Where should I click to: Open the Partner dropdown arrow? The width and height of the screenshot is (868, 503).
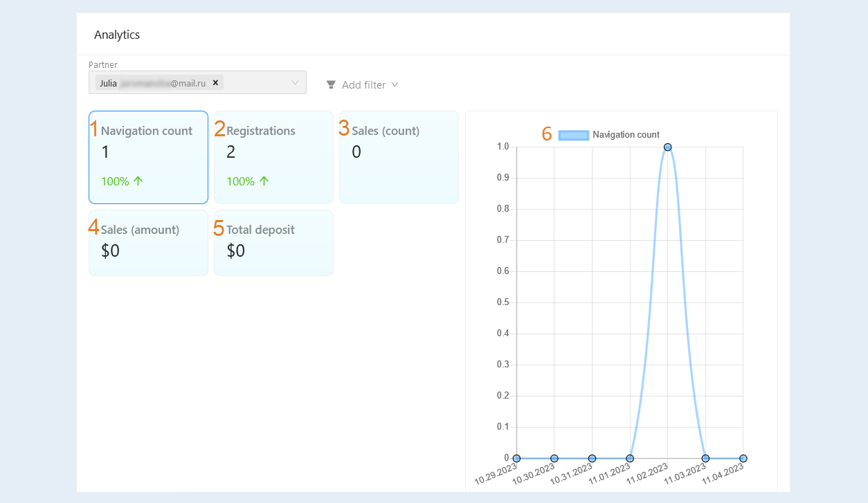(295, 82)
